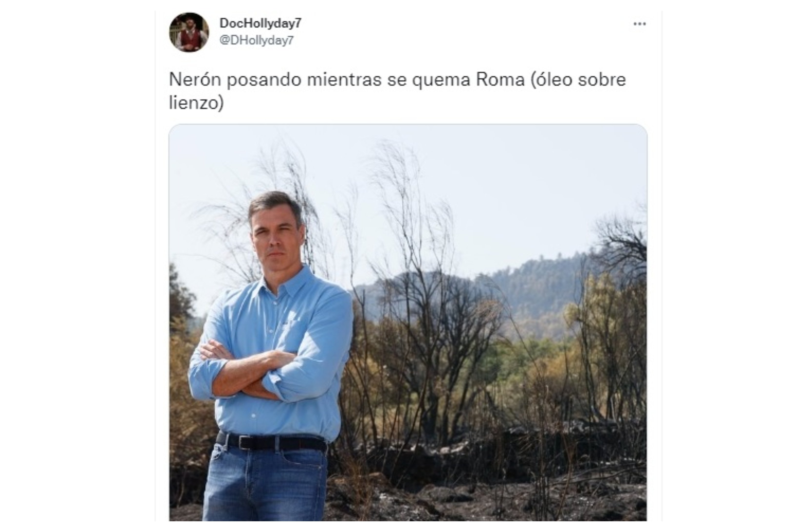Open the three-dot more options menu
This screenshot has width=796, height=532.
click(x=640, y=24)
